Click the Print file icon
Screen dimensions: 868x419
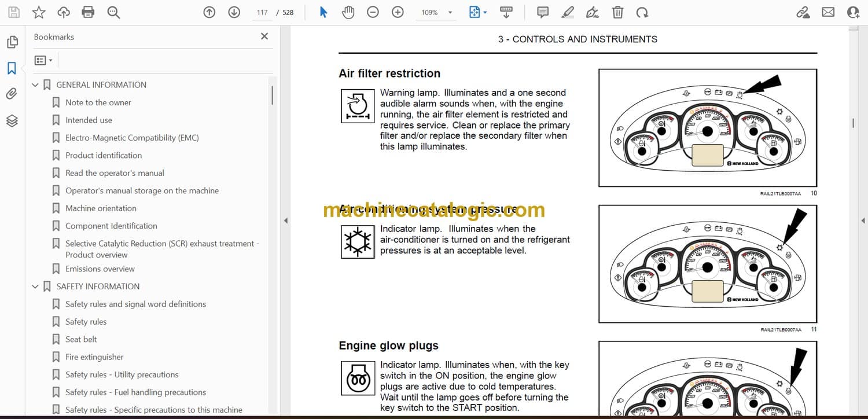tap(88, 12)
